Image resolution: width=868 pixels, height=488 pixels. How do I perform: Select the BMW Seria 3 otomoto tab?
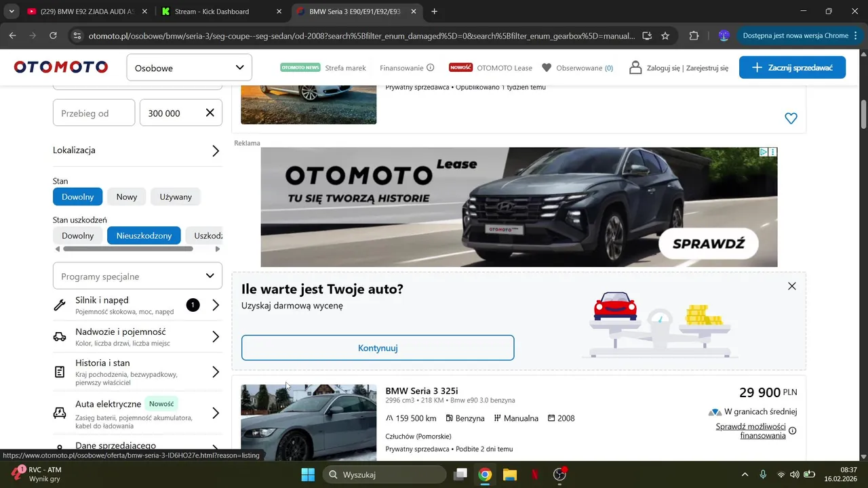358,12
